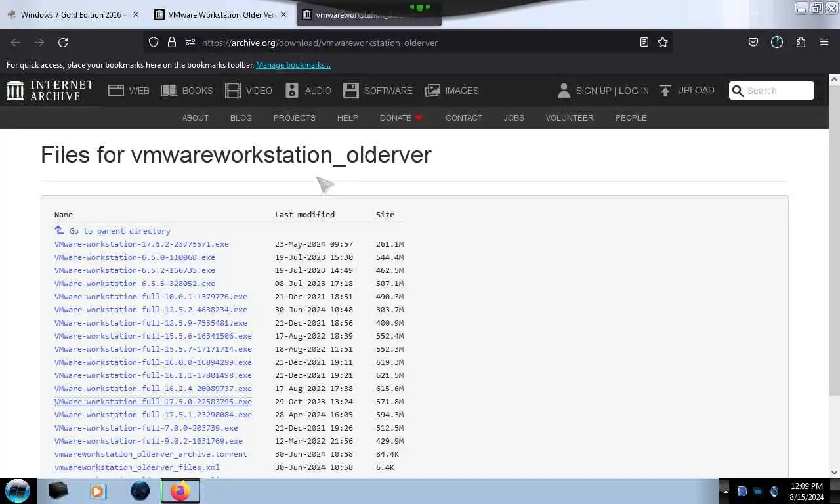The height and width of the screenshot is (504, 840).
Task: Click the Upload arrow icon
Action: (x=665, y=91)
